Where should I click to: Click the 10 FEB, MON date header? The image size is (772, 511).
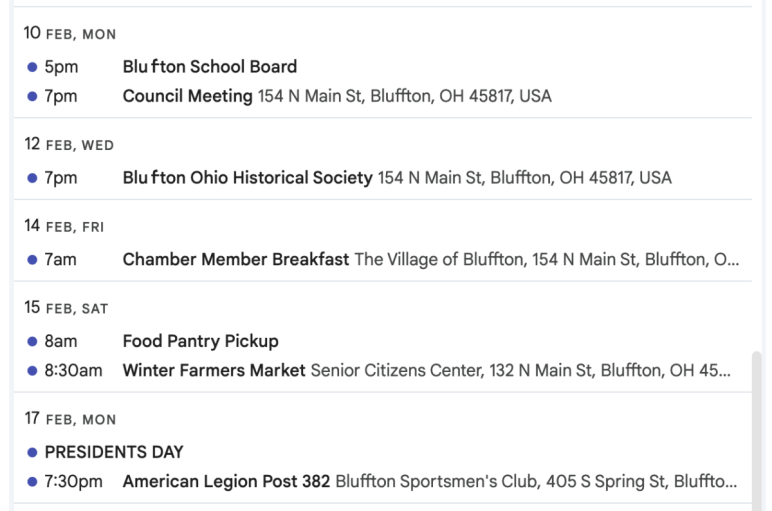(x=70, y=33)
